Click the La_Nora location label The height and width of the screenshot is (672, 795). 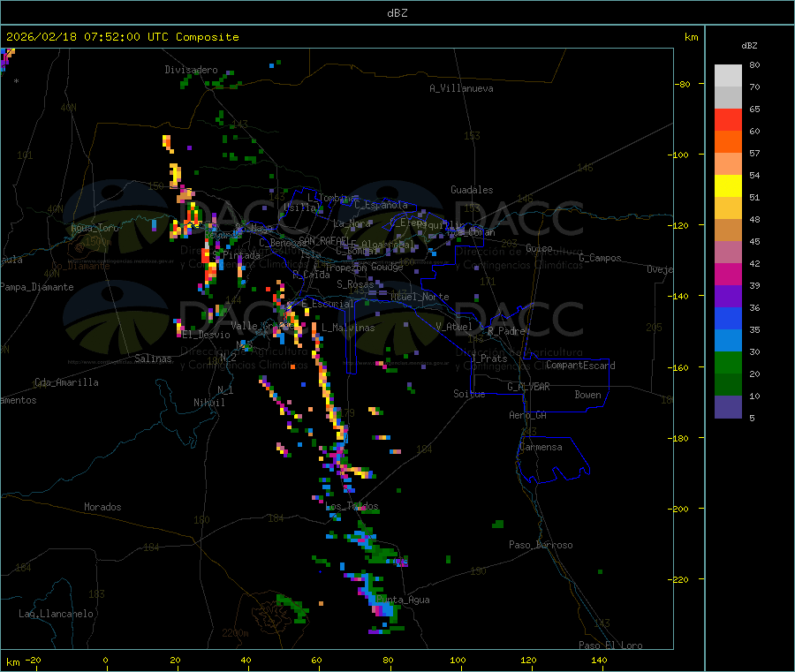point(352,223)
